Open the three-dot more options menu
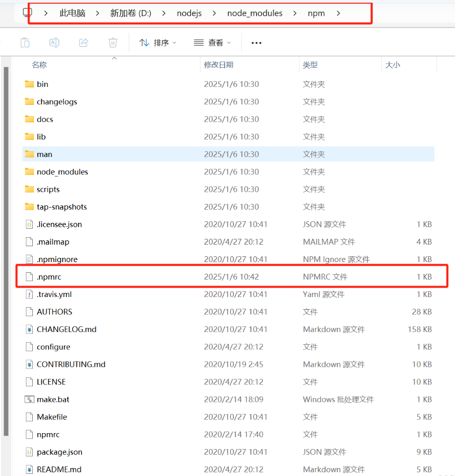 257,43
